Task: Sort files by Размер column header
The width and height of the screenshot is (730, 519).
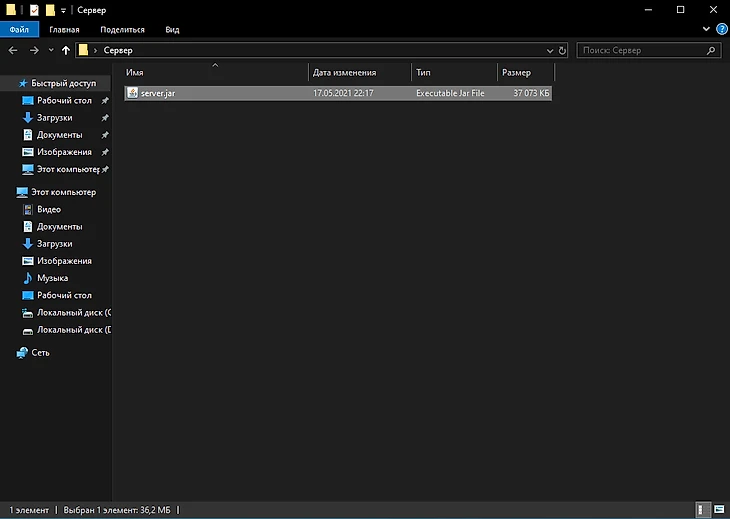Action: (x=517, y=73)
